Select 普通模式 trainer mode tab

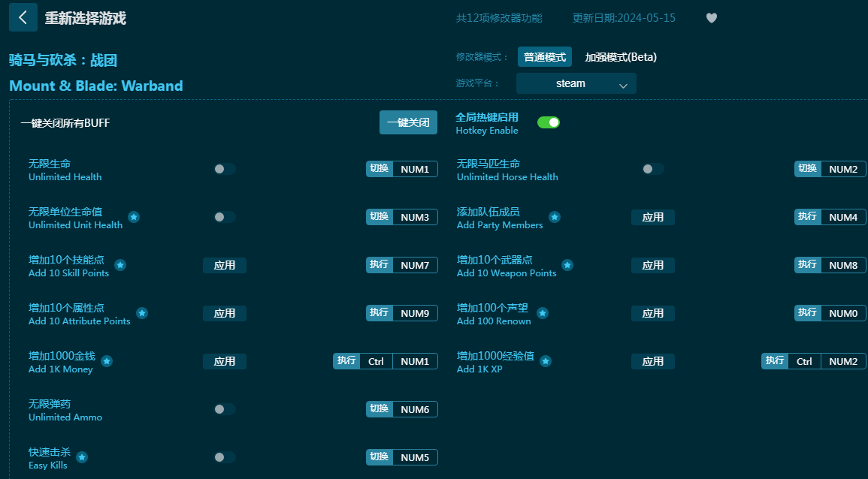[545, 57]
